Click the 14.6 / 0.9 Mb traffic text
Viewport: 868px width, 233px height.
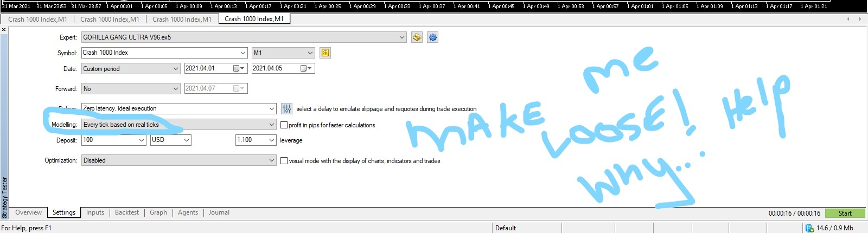[834, 228]
